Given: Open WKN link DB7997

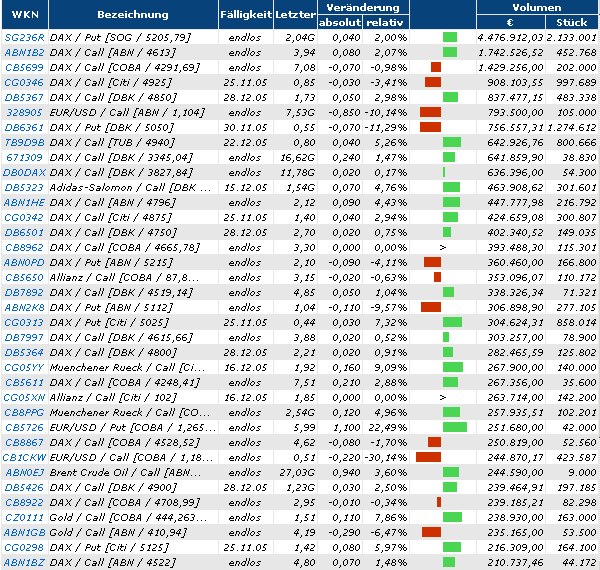Looking at the screenshot, I should [x=24, y=337].
